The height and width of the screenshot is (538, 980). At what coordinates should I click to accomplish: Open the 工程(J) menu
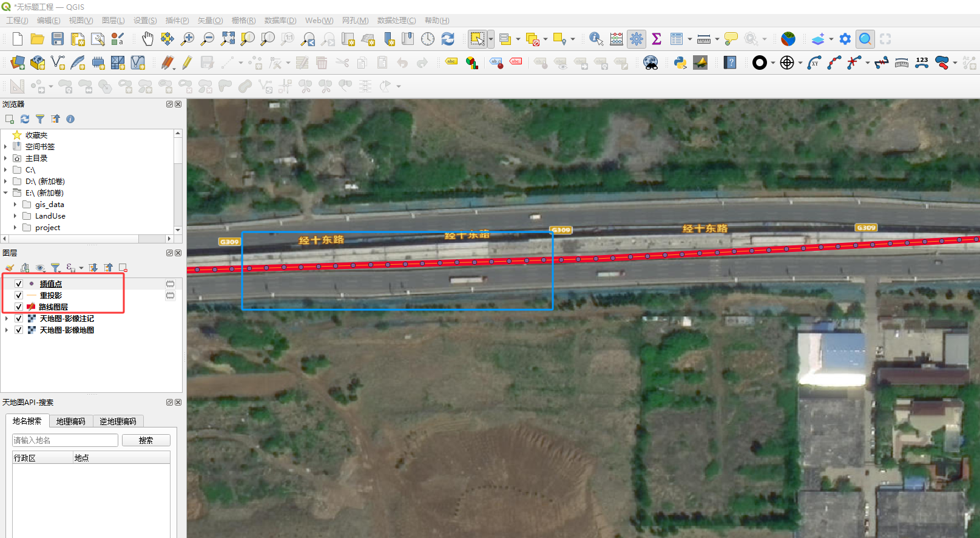(17, 20)
